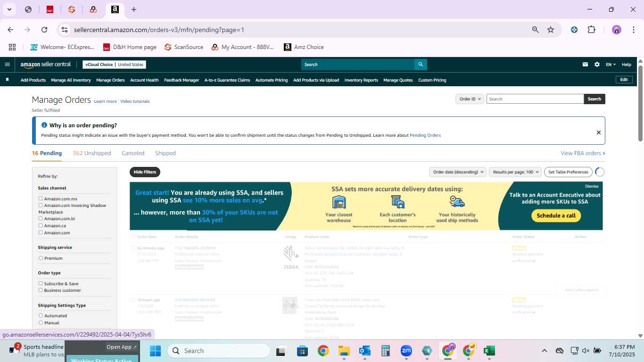Open Feedback Manager in nav bar
Viewport: 644px width, 362px height.
[x=182, y=80]
